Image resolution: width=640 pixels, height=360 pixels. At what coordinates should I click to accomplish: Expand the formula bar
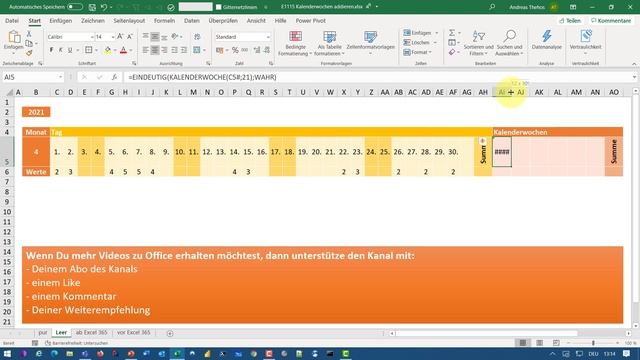tap(634, 77)
